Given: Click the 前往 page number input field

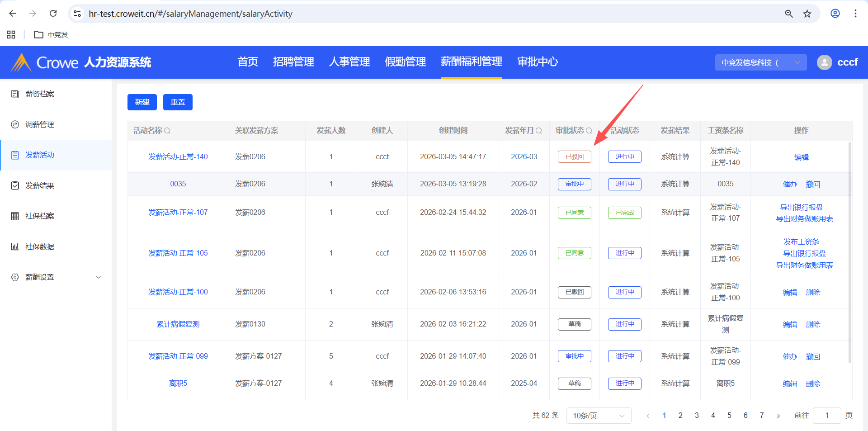Looking at the screenshot, I should 826,416.
